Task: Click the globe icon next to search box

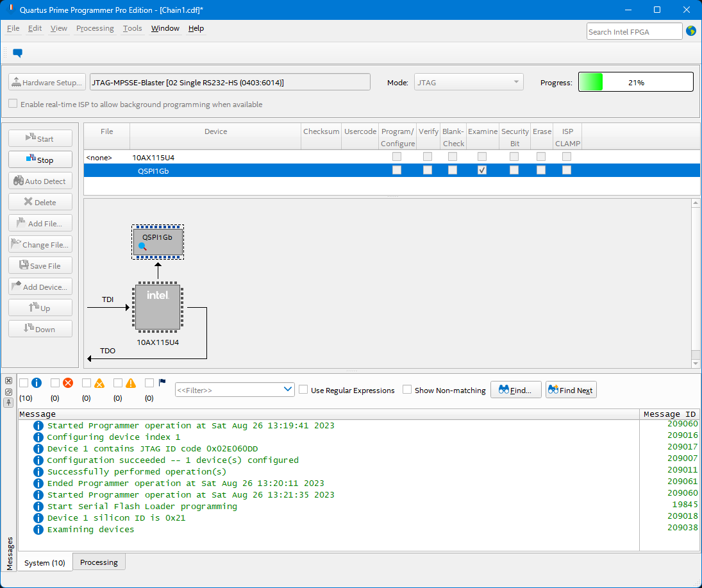Action: 691,31
